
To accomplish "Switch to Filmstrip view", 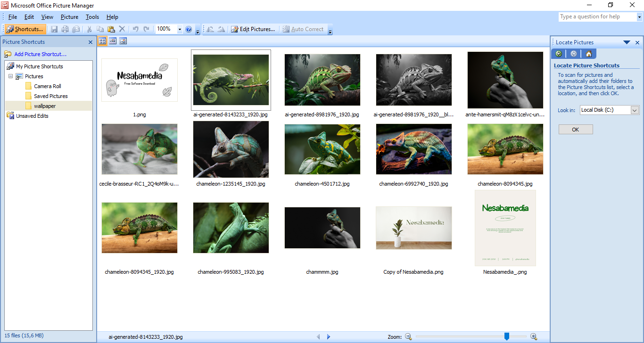I will tap(113, 41).
